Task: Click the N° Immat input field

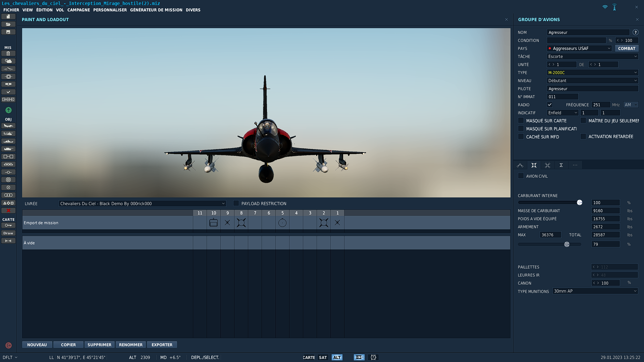Action: point(562,97)
